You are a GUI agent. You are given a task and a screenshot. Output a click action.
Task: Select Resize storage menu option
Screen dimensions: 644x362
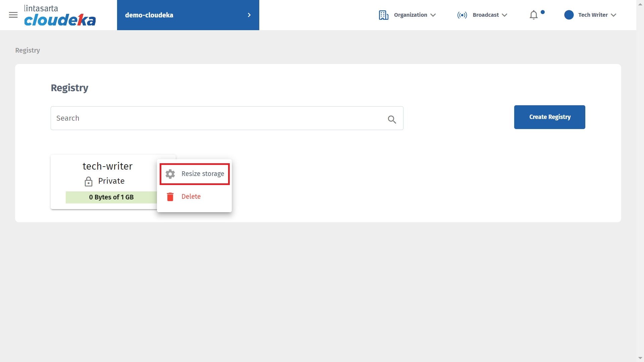click(203, 174)
